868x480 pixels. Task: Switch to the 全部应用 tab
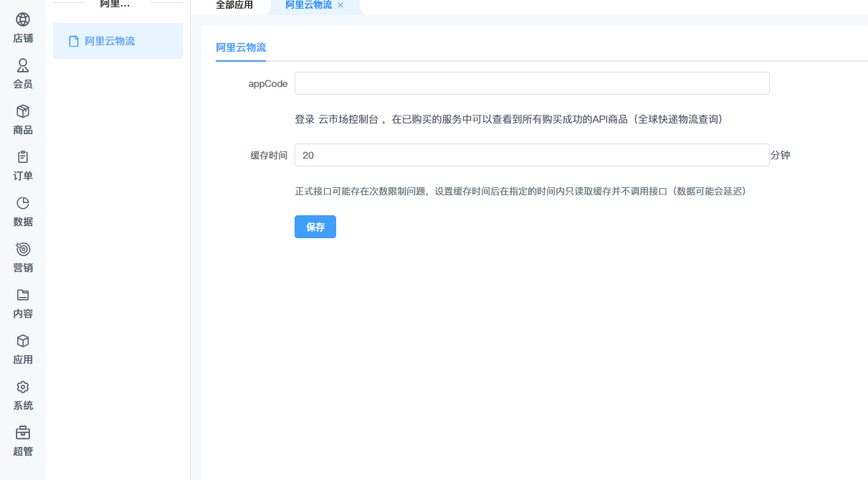234,5
